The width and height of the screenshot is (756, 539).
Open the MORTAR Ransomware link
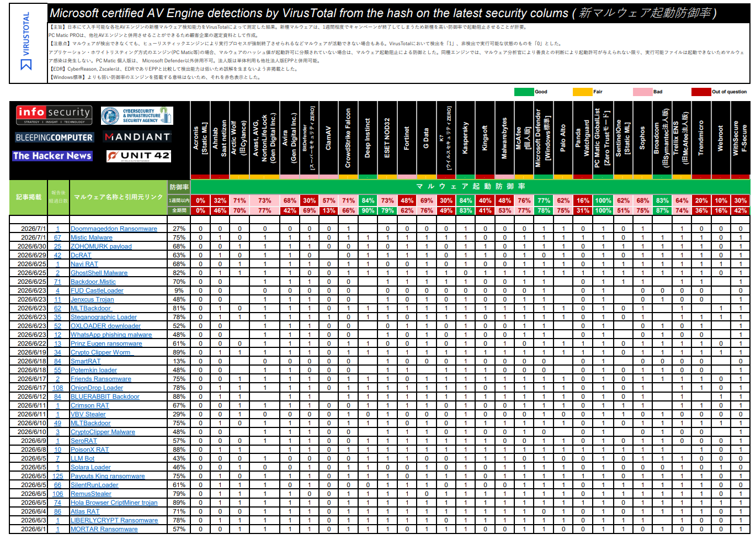(x=104, y=529)
